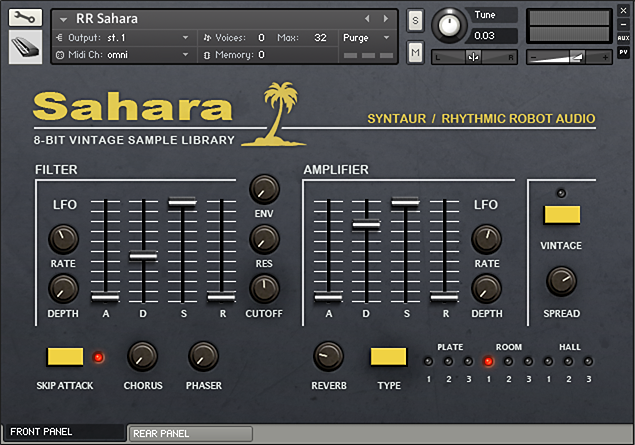Click the Filter ENV knob
Screen dimensions: 635x445
(x=264, y=189)
